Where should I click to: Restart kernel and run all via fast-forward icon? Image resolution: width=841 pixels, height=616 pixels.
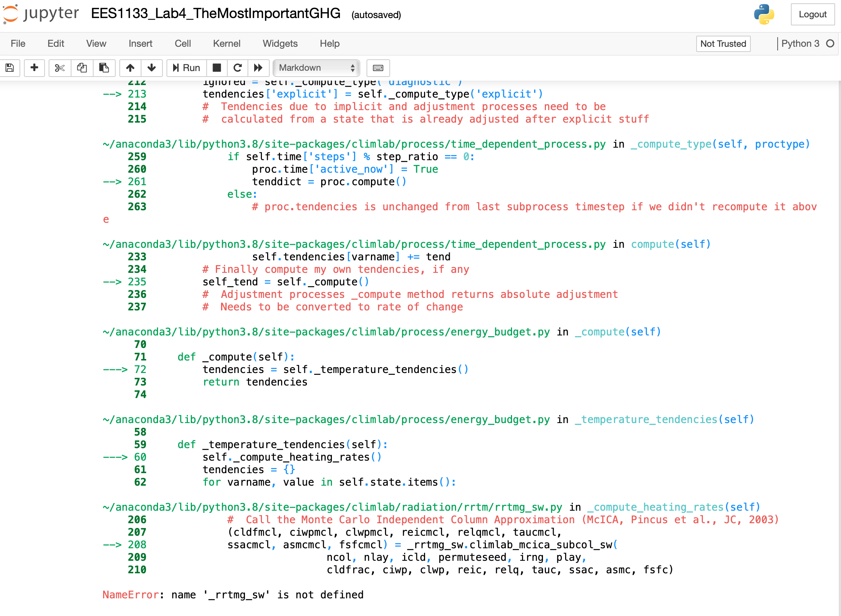(258, 68)
